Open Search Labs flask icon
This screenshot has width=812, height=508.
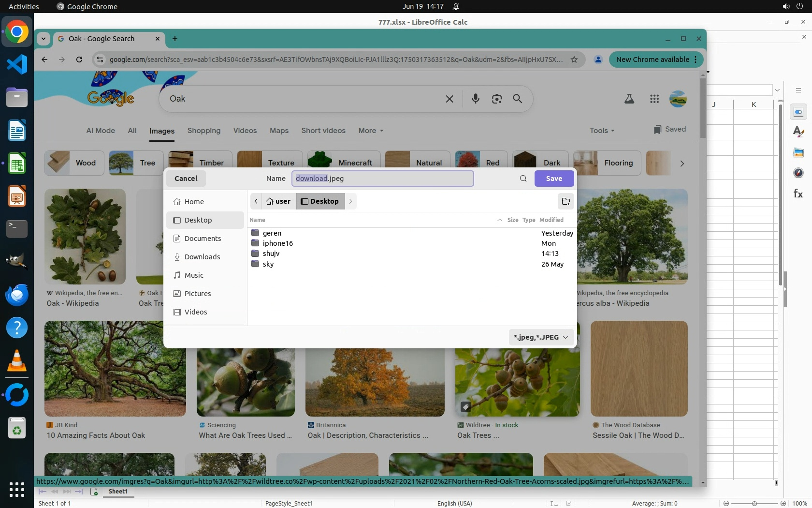click(x=629, y=99)
